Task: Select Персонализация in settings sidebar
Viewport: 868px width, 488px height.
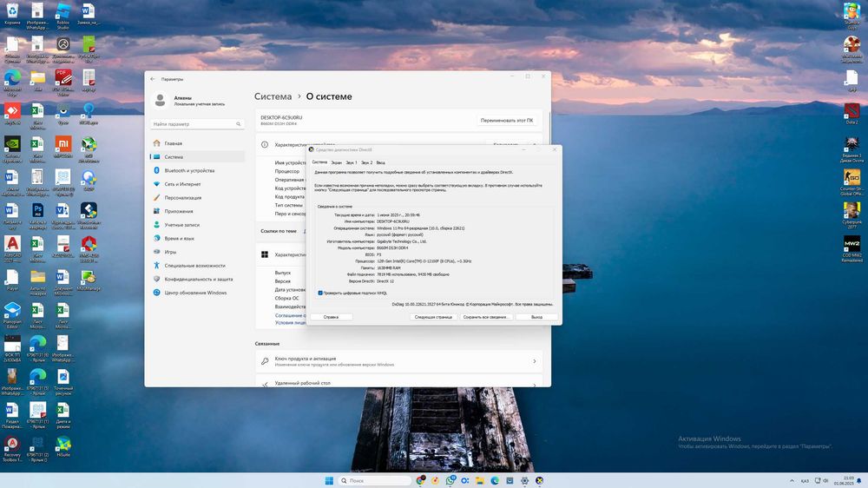Action: 182,198
